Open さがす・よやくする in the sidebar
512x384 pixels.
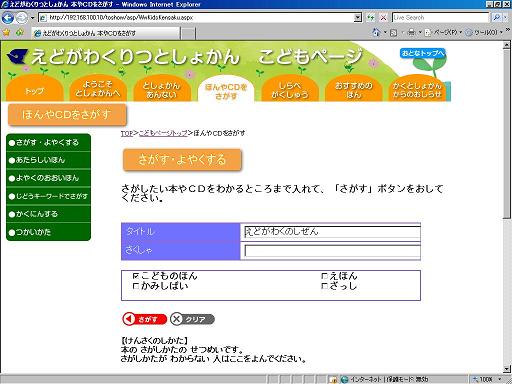coord(48,142)
